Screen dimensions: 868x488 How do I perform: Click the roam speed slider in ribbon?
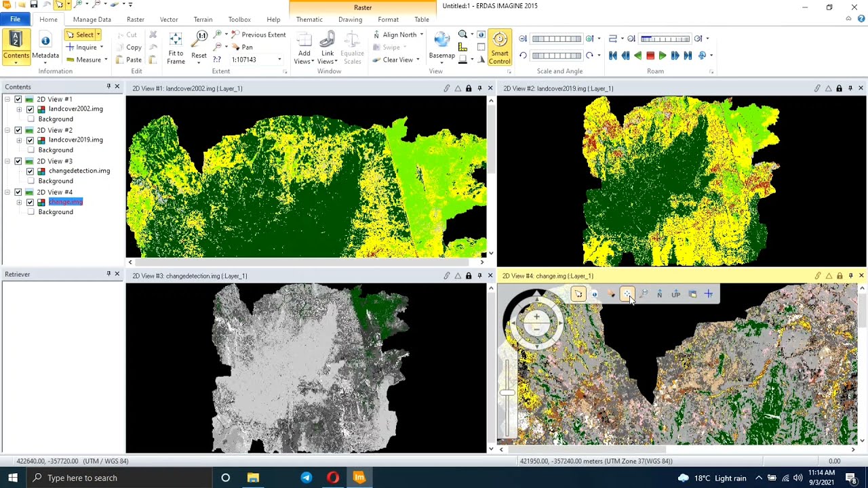point(665,39)
